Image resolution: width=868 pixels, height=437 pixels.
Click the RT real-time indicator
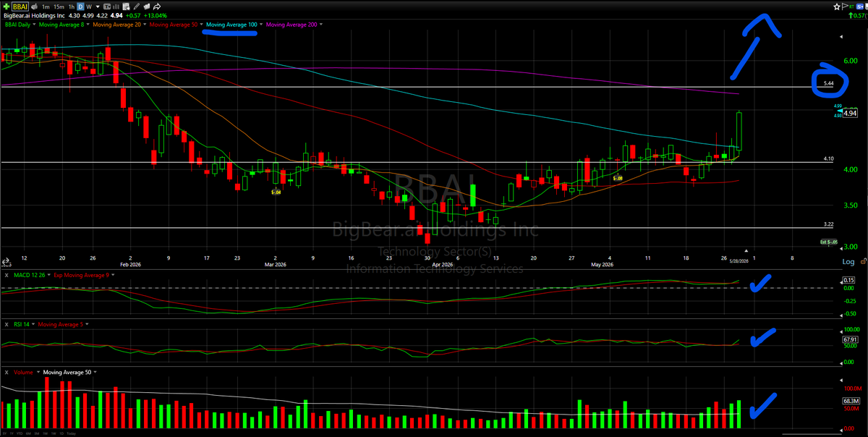851,7
